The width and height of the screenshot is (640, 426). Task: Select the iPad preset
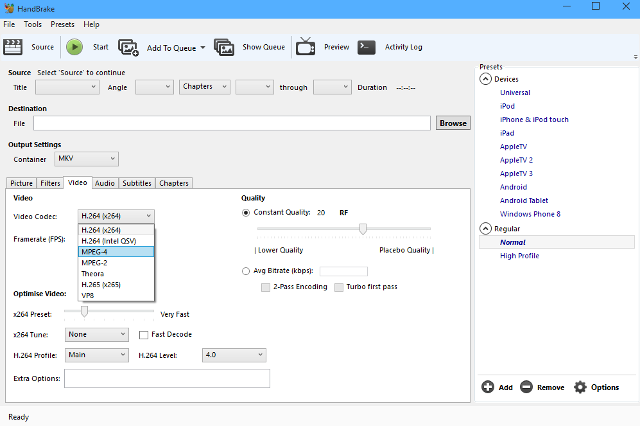[x=507, y=133]
